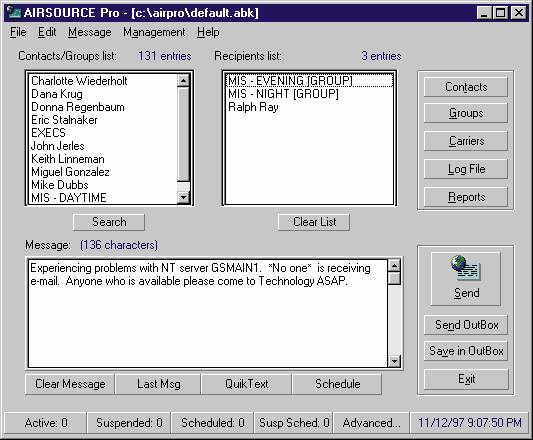Viewport: 533px width, 440px height.
Task: Click the 131 entries count
Action: click(x=165, y=56)
